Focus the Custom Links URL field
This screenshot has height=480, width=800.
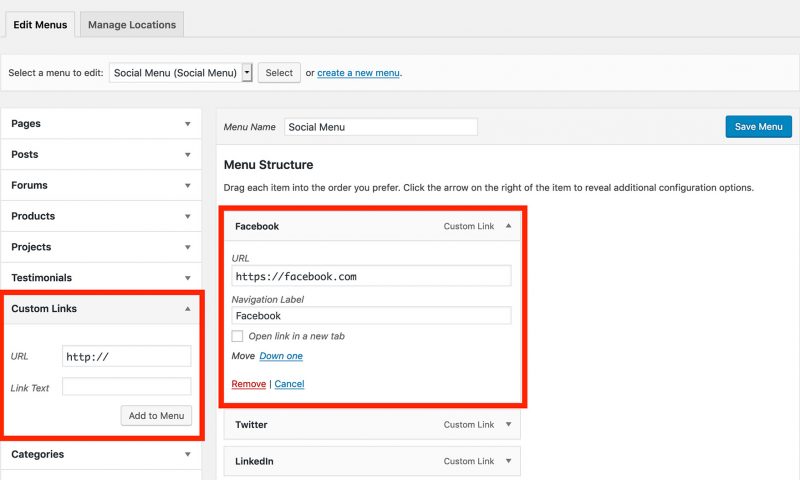(x=127, y=357)
